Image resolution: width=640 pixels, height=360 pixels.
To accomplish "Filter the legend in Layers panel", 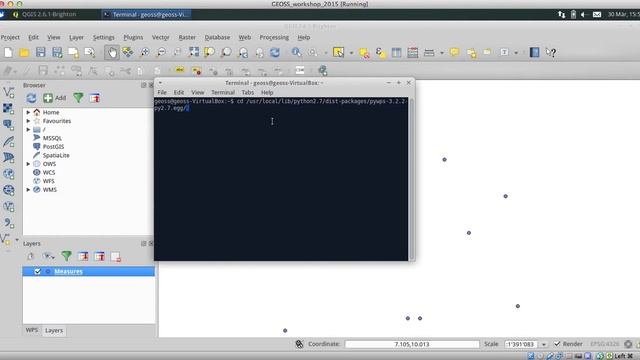I will point(67,256).
